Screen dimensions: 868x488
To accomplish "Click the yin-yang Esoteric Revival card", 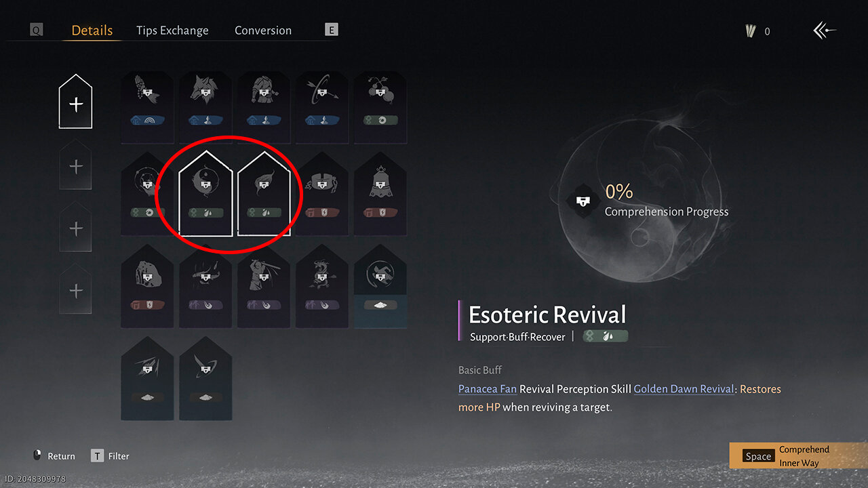I will [205, 194].
